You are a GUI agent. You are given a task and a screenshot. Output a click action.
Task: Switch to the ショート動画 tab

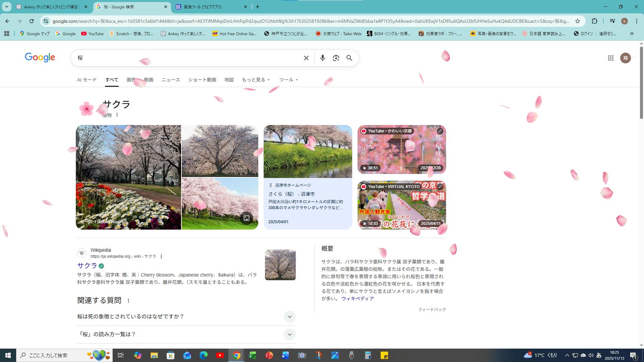point(202,80)
